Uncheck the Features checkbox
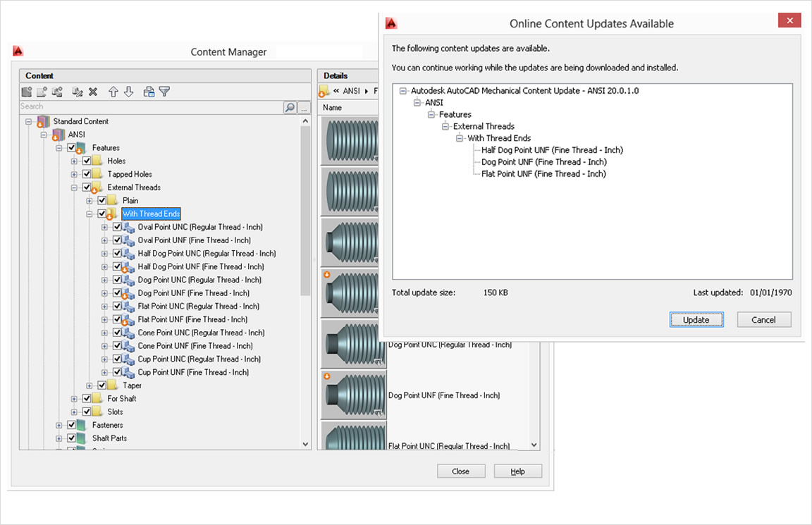 click(71, 148)
